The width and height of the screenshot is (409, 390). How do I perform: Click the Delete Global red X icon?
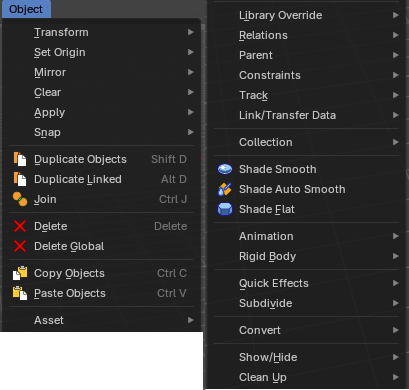click(x=20, y=246)
